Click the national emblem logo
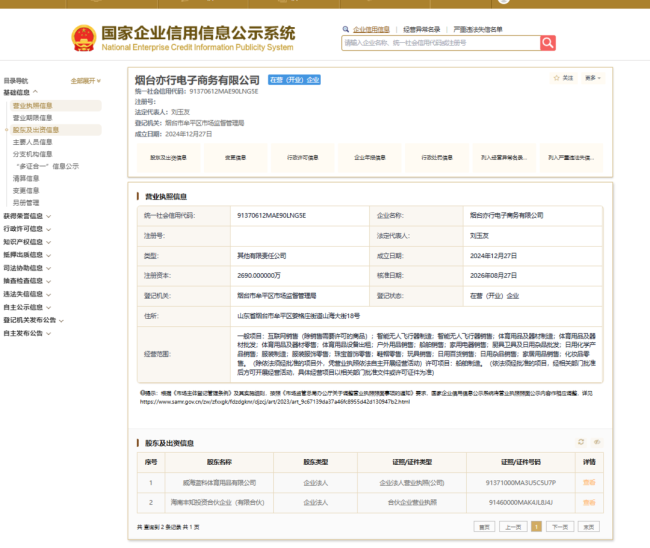This screenshot has width=650, height=548. pyautogui.click(x=84, y=38)
